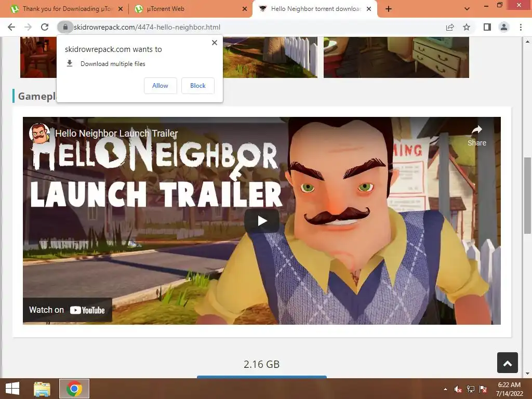Allow downloading multiple files
This screenshot has height=399, width=532.
pyautogui.click(x=160, y=86)
